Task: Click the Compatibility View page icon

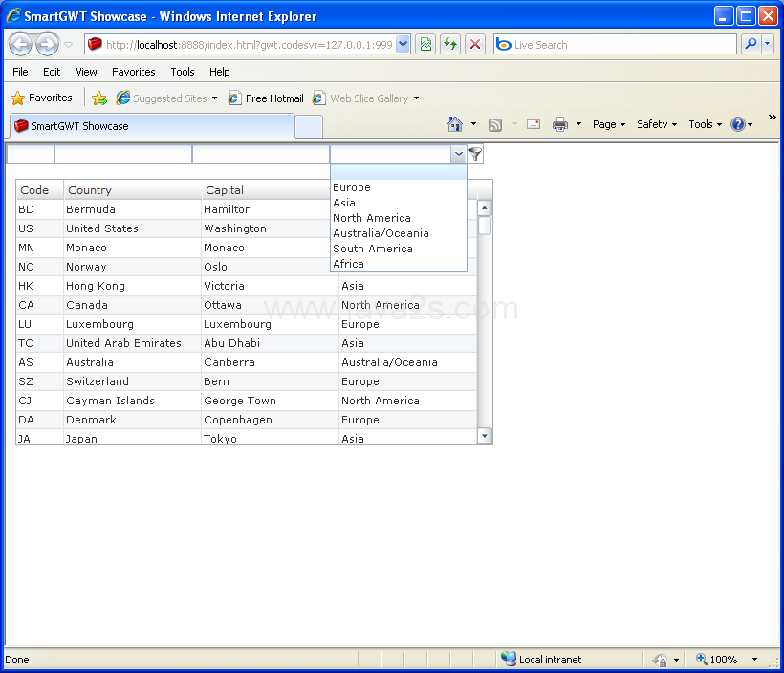Action: pos(425,45)
